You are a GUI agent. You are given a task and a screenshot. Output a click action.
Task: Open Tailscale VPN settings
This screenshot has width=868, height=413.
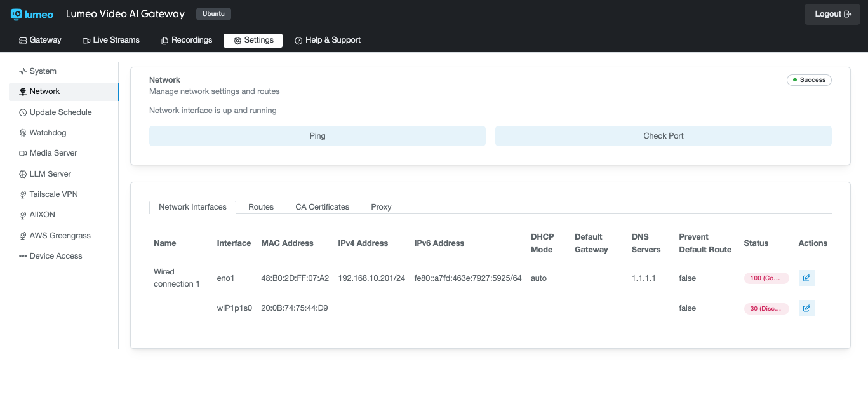click(x=63, y=194)
